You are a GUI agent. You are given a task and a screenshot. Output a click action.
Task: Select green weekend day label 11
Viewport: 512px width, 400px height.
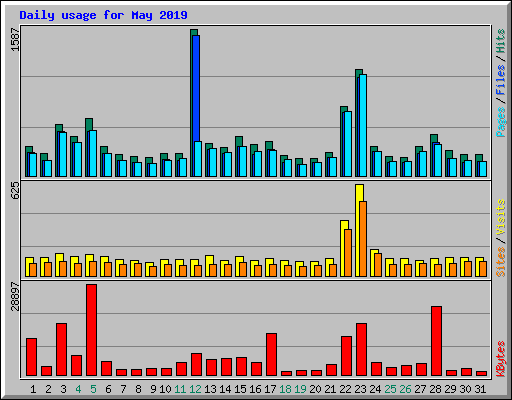click(x=180, y=389)
